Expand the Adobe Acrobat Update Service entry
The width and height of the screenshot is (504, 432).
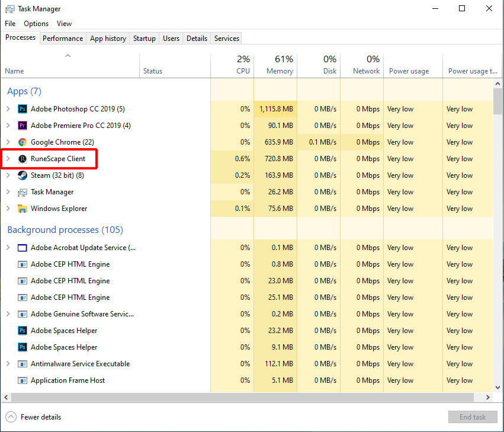[8, 248]
